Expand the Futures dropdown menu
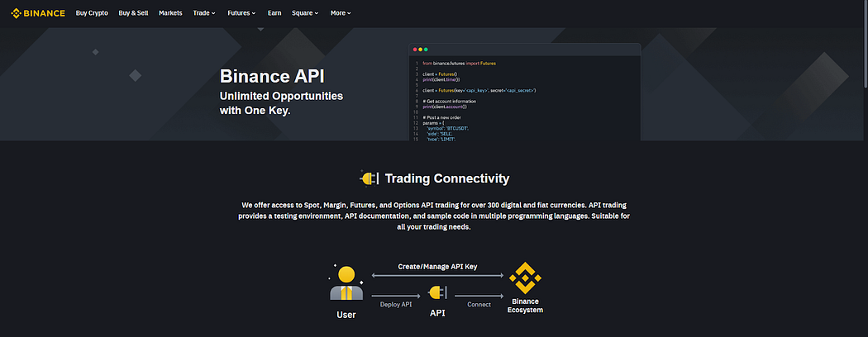Viewport: 868px width, 337px height. tap(242, 12)
